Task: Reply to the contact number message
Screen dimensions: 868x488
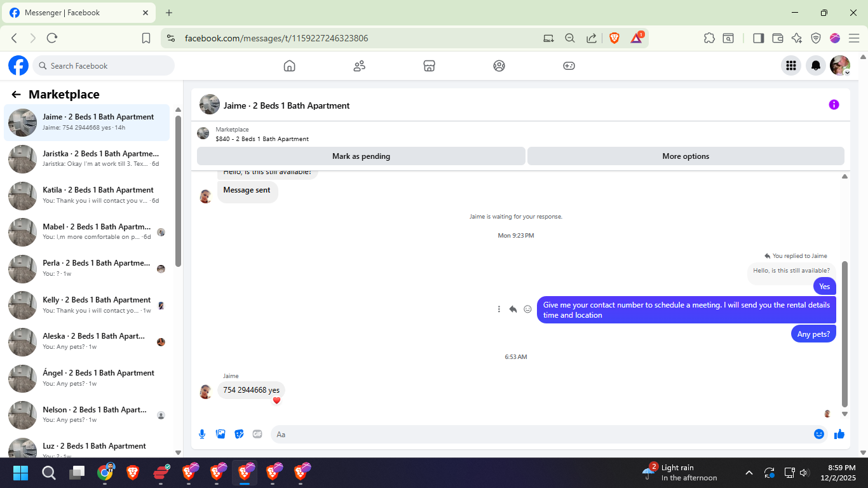Action: (x=513, y=309)
